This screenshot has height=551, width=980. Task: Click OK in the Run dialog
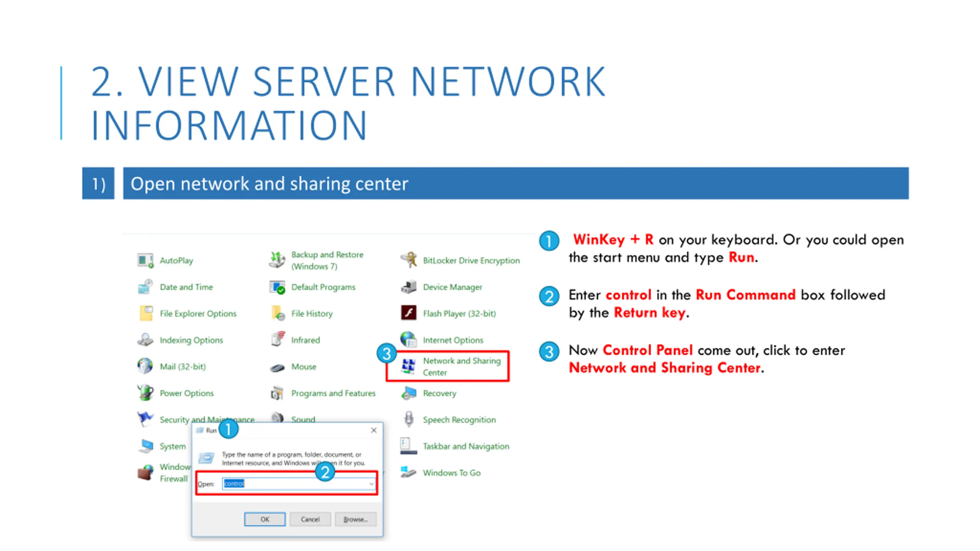pos(265,519)
